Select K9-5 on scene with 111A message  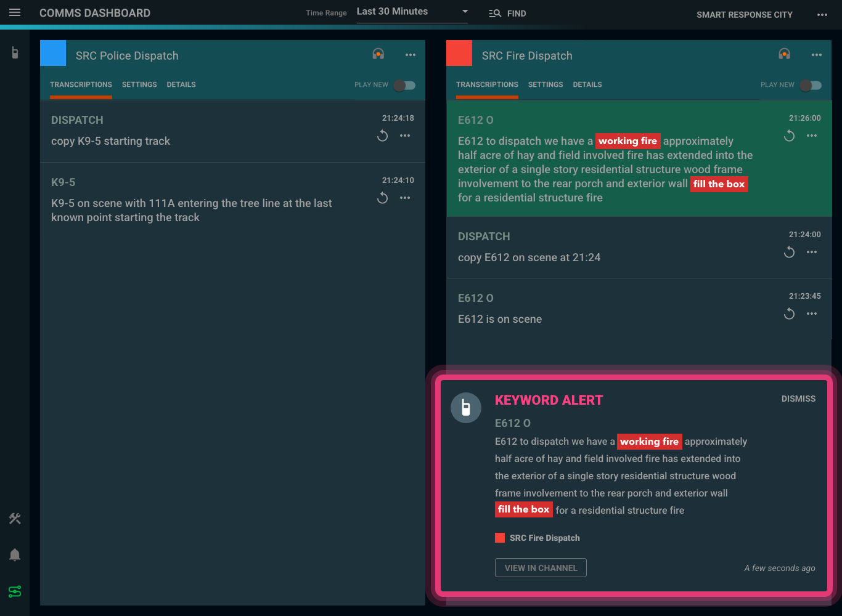(192, 210)
